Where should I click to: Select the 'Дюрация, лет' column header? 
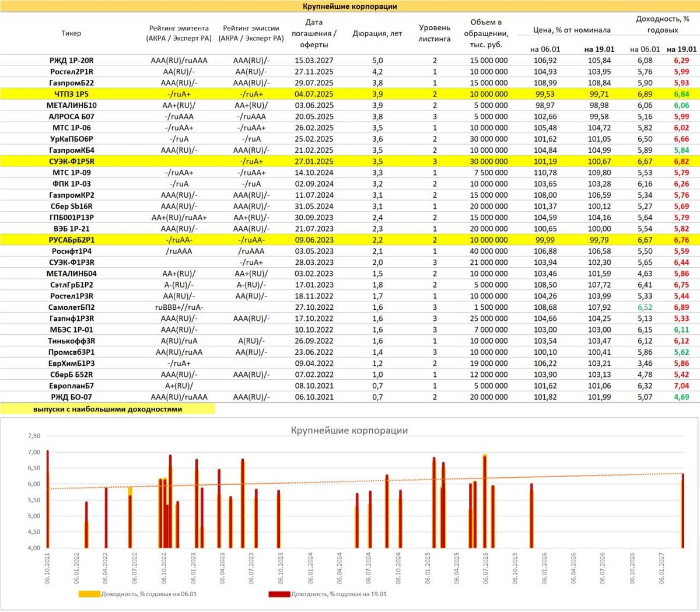click(377, 33)
